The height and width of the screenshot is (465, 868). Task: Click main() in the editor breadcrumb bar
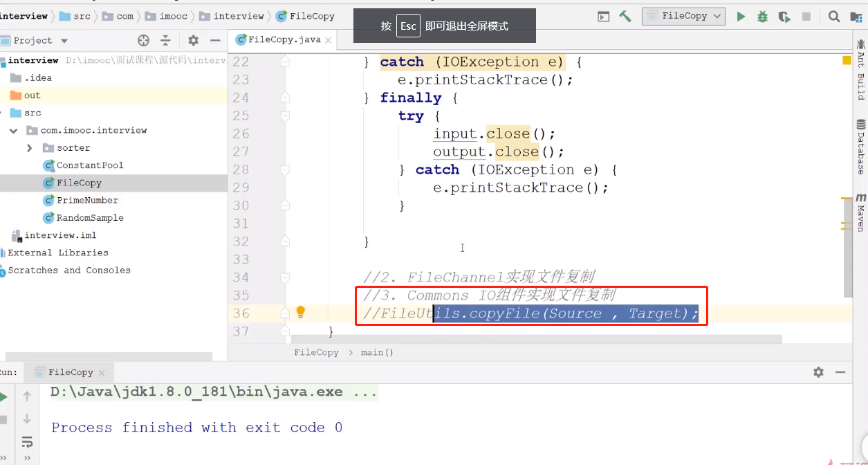pyautogui.click(x=377, y=352)
